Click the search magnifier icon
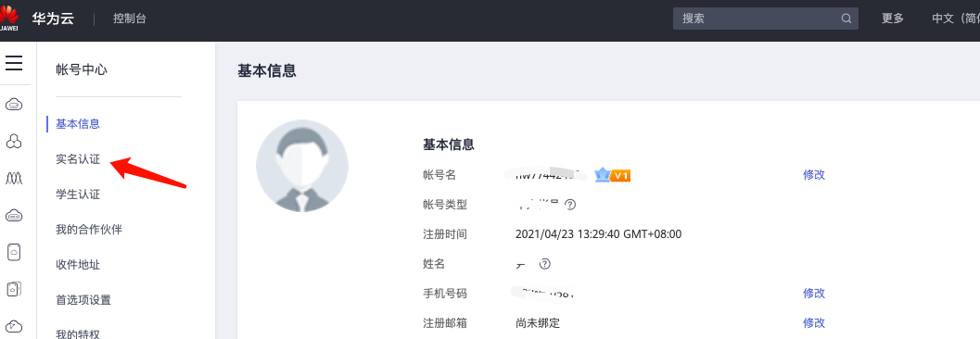Image resolution: width=980 pixels, height=339 pixels. point(846,19)
